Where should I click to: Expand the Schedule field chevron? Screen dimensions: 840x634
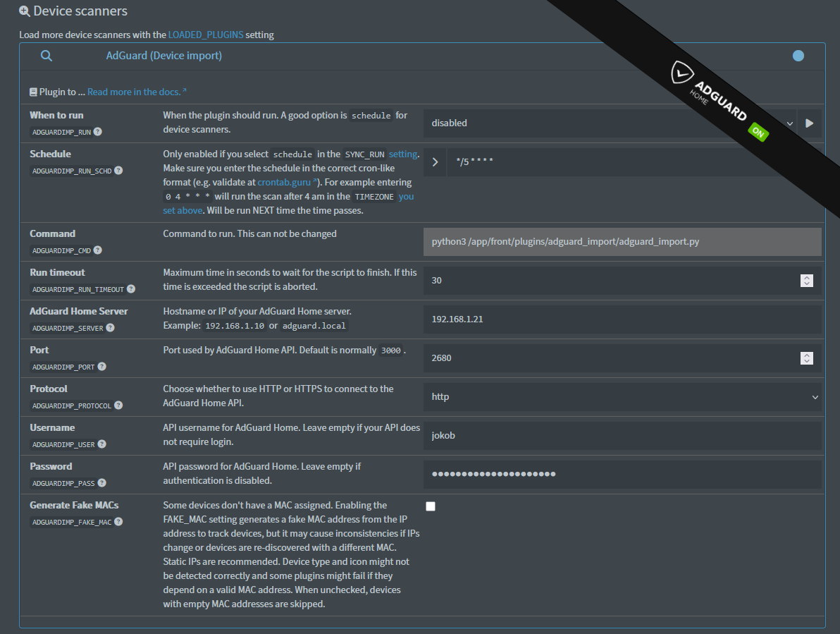pos(435,161)
